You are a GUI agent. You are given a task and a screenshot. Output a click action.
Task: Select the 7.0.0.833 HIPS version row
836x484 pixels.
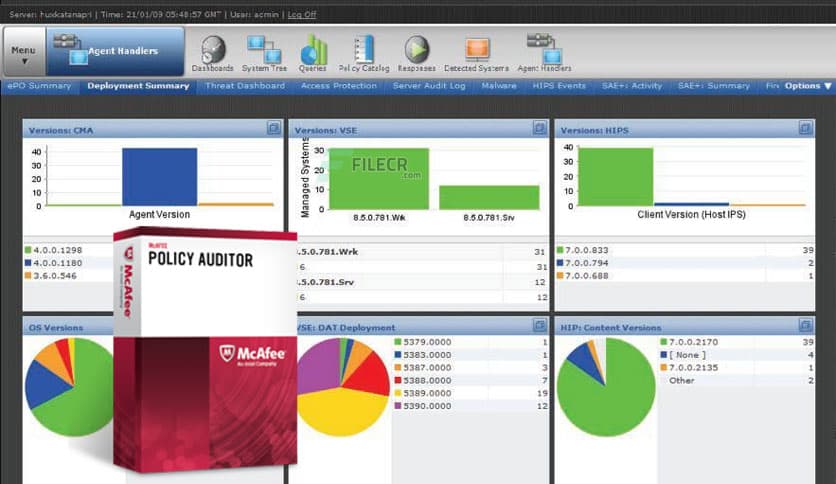(x=685, y=250)
